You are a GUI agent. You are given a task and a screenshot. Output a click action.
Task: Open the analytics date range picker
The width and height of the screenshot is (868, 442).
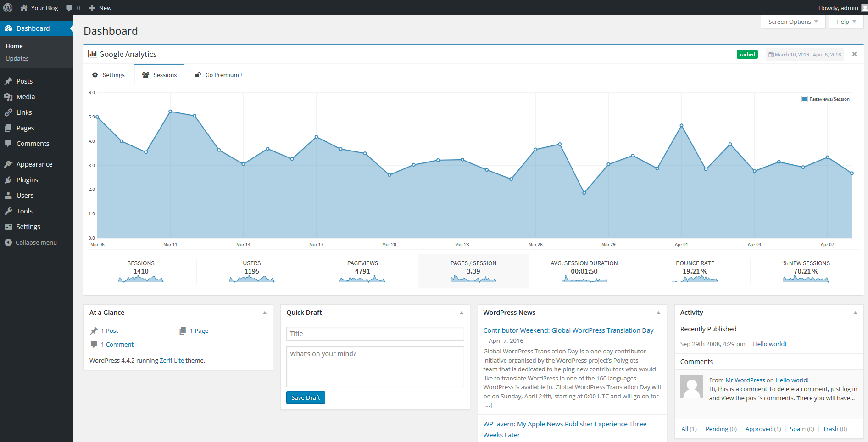(805, 55)
